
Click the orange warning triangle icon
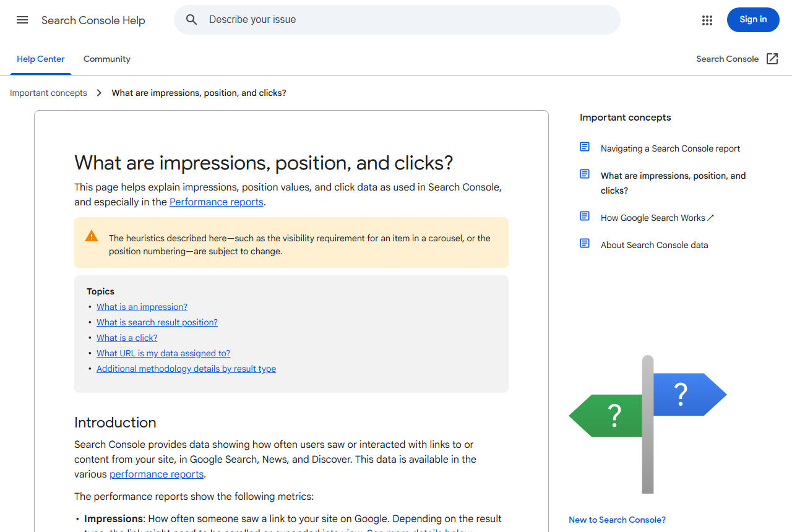pos(92,236)
